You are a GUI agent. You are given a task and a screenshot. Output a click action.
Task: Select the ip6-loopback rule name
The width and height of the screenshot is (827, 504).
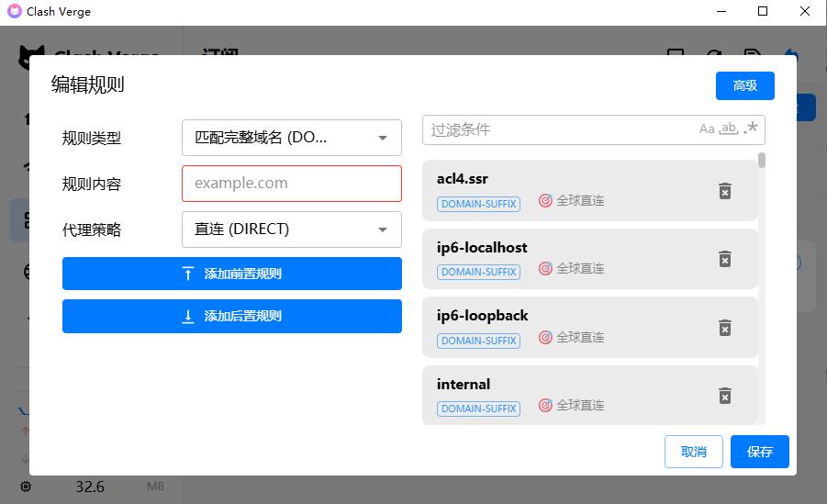pos(483,316)
